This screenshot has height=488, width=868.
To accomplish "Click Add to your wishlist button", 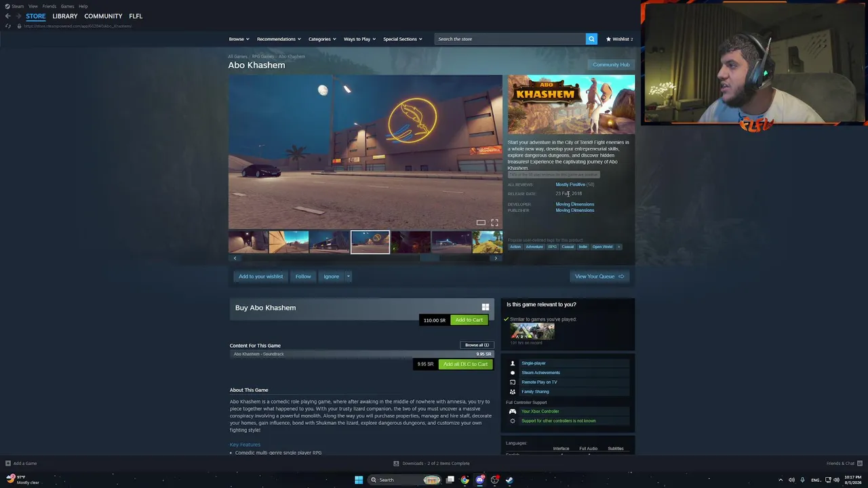I will pyautogui.click(x=260, y=277).
